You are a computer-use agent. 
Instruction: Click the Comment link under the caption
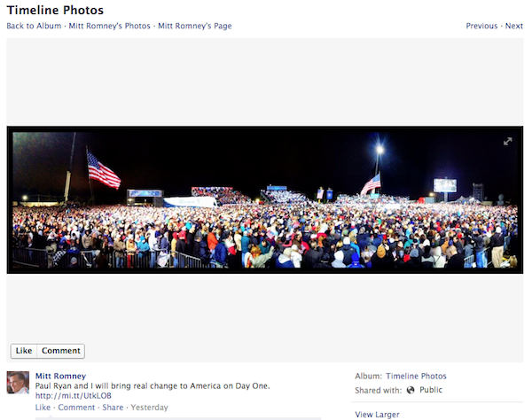pyautogui.click(x=76, y=407)
